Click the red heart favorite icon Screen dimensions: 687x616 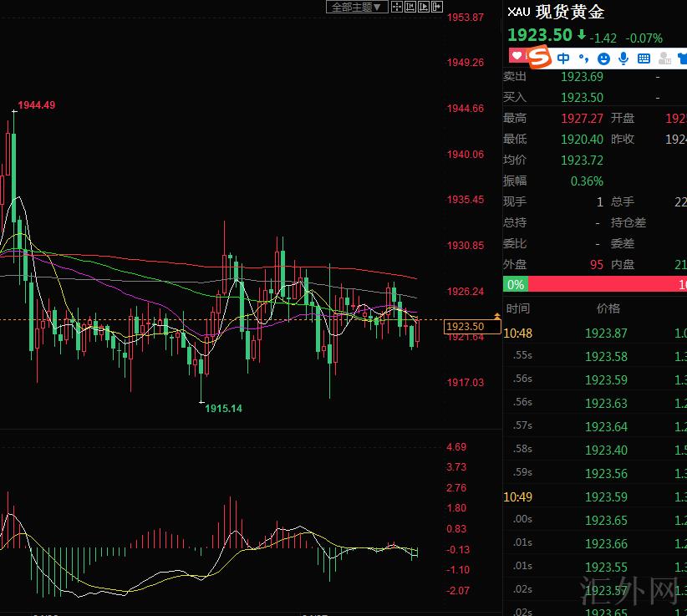point(517,56)
